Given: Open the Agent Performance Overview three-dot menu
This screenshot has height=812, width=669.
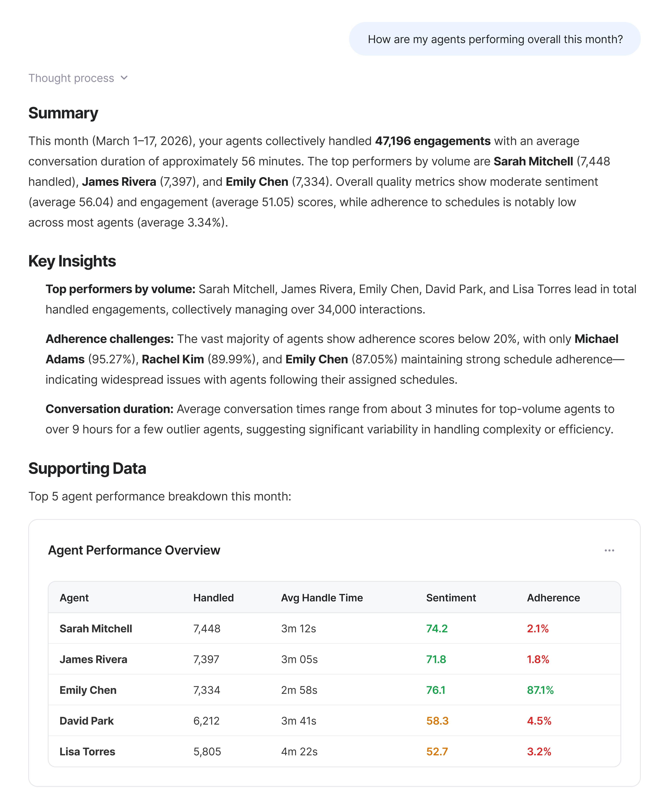Looking at the screenshot, I should click(609, 550).
